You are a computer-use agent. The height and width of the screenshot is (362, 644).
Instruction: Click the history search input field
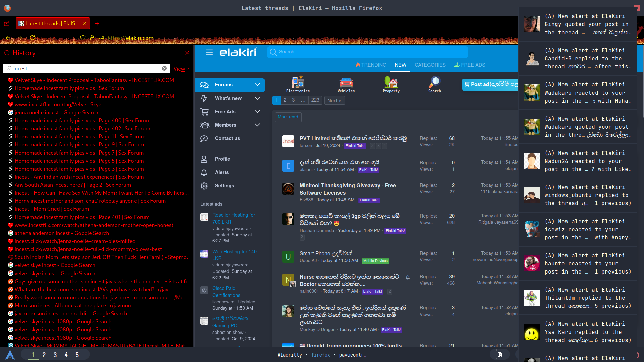87,68
